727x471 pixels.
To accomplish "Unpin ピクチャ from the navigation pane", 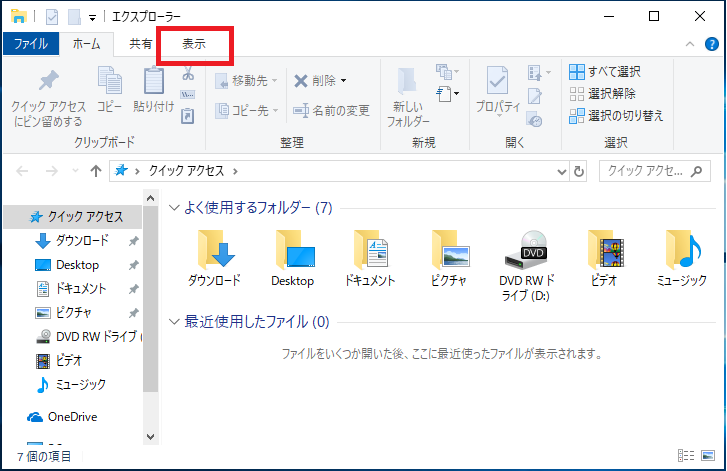I will tap(134, 313).
